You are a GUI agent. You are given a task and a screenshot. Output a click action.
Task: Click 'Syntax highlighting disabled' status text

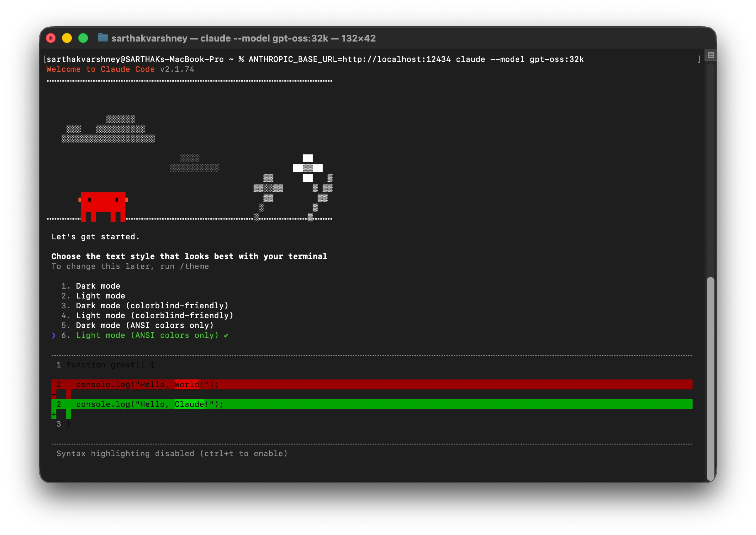coord(172,454)
